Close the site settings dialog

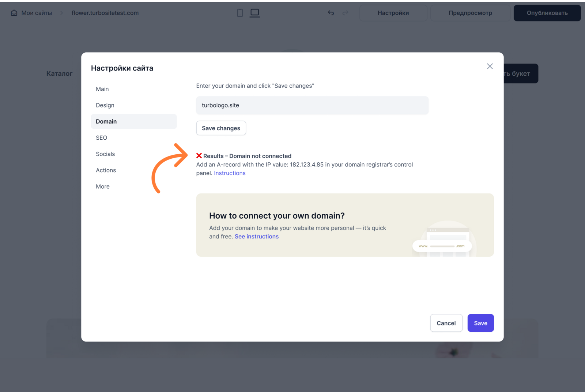[x=490, y=66]
